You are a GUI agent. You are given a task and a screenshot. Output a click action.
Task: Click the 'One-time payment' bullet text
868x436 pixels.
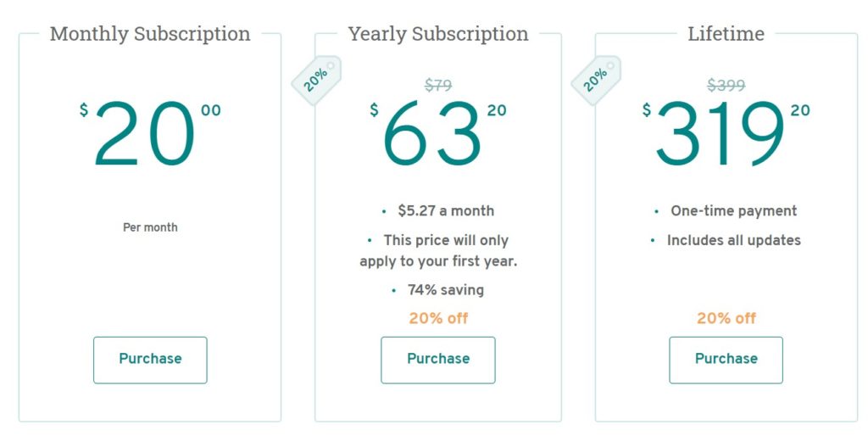[x=733, y=210]
